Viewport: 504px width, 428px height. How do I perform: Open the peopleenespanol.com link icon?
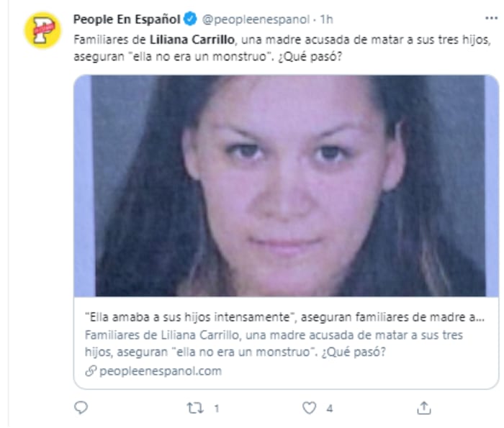(x=91, y=371)
